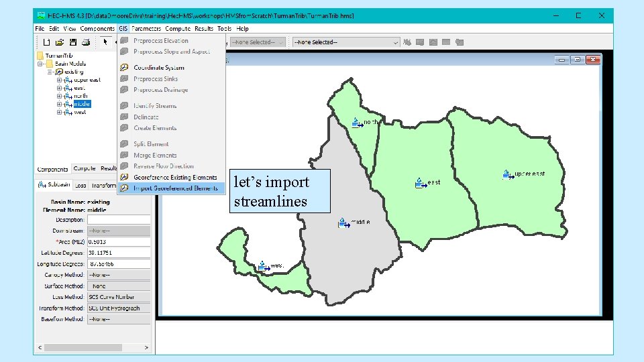Open the global summary table icon
This screenshot has width=644, height=362.
point(420,42)
